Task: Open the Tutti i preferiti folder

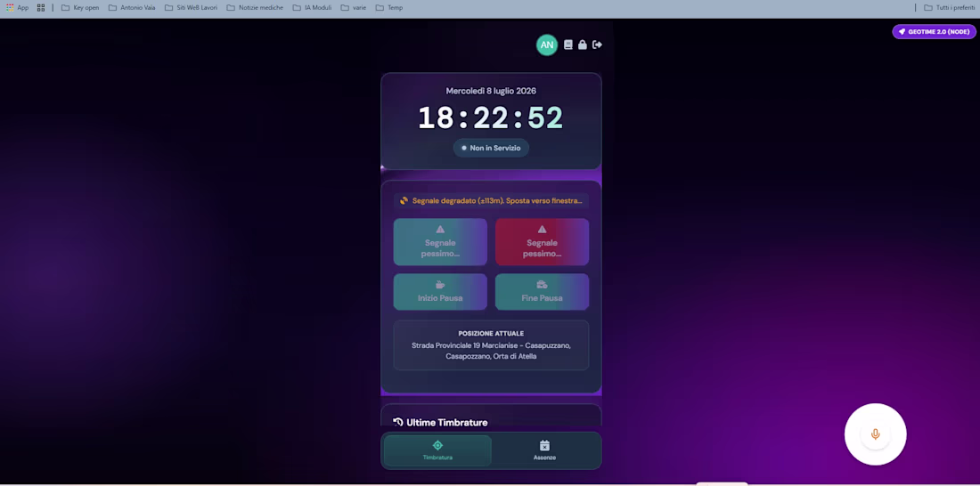Action: (949, 7)
